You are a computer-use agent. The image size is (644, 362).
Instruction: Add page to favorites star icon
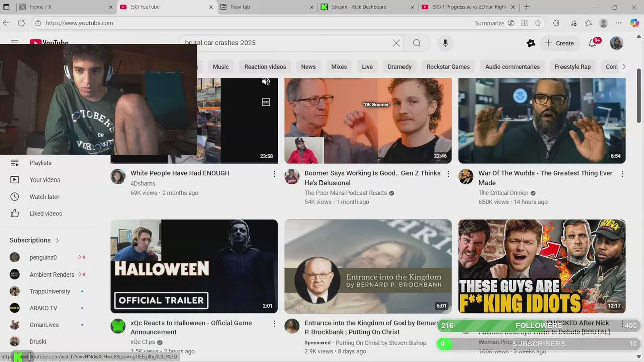[538, 23]
